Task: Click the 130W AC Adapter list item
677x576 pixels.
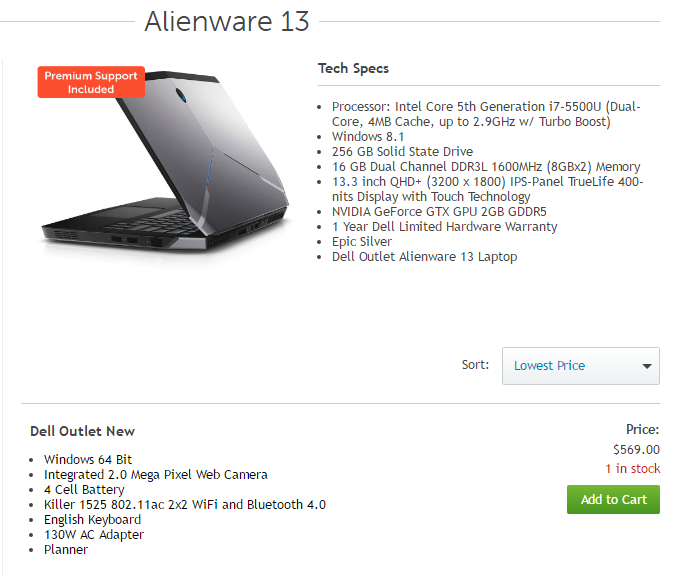Action: point(94,535)
